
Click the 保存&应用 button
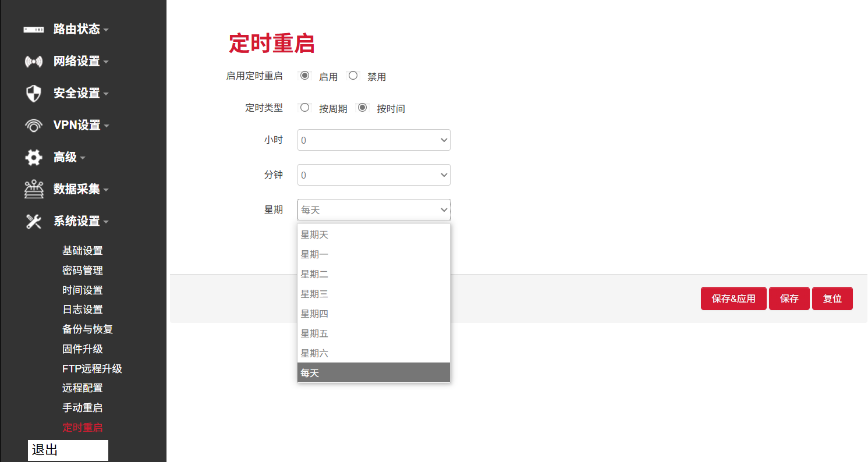(x=734, y=298)
